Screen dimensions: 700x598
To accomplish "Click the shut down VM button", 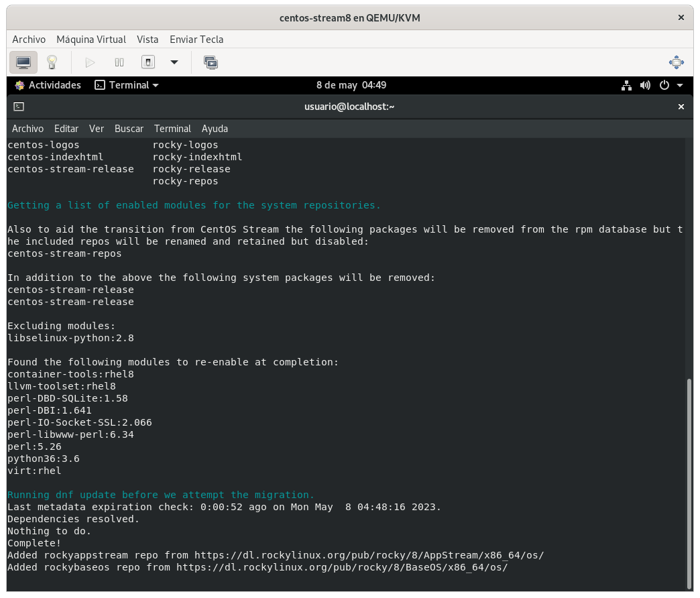I will (x=148, y=62).
